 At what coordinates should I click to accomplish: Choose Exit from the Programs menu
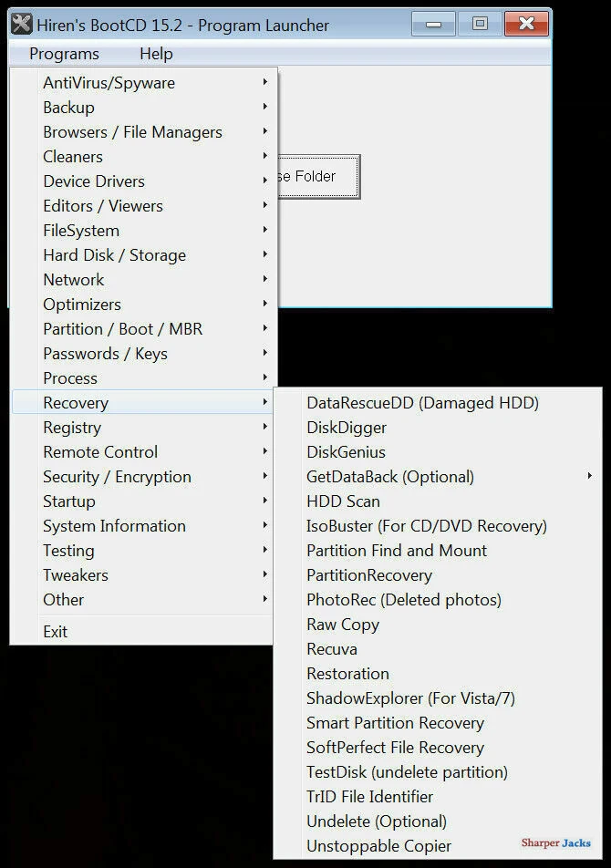[144, 632]
